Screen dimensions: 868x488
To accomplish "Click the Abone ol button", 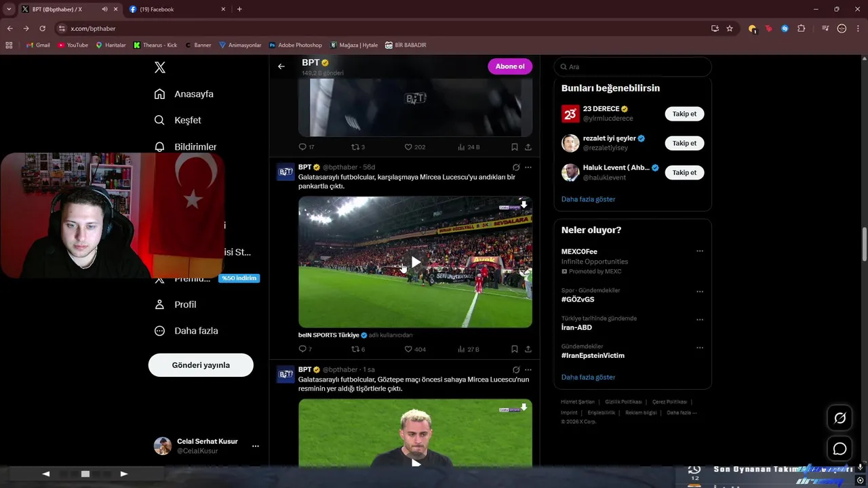I will pyautogui.click(x=510, y=66).
